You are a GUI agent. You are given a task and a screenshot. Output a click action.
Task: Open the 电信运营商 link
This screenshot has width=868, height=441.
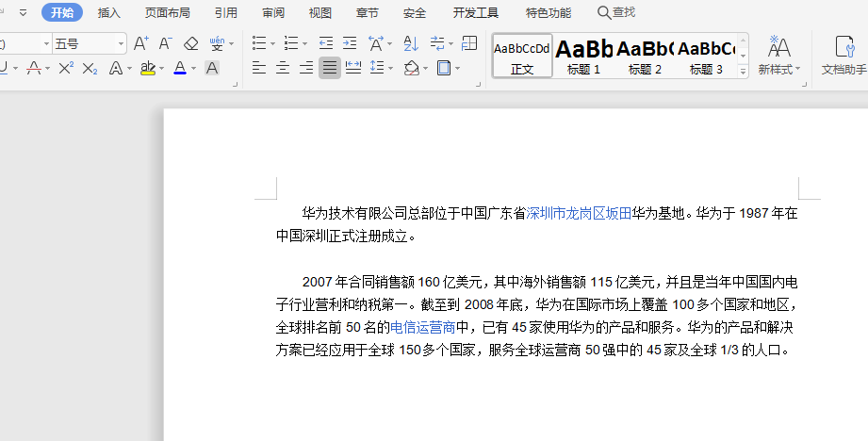coord(423,328)
